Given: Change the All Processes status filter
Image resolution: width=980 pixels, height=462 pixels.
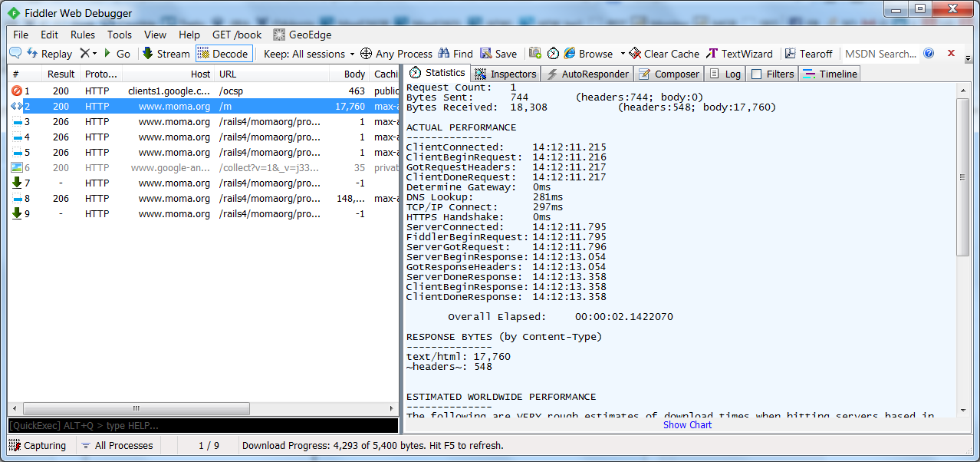Looking at the screenshot, I should pos(117,445).
